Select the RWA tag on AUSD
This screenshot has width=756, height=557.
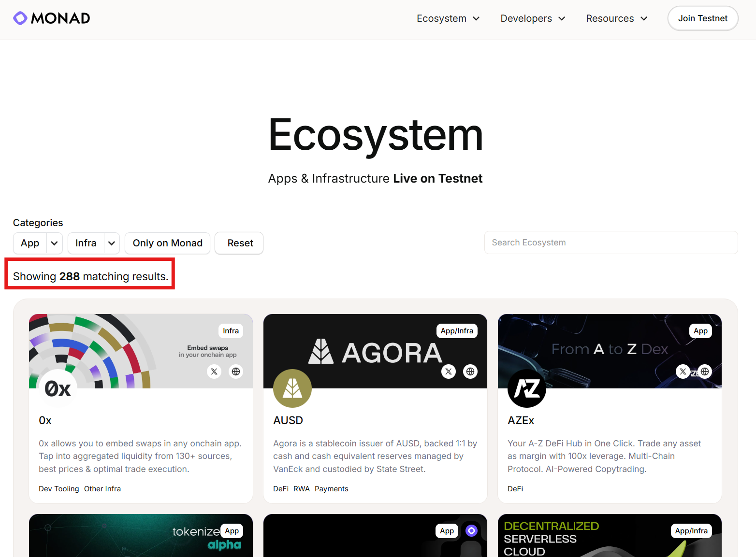point(302,489)
